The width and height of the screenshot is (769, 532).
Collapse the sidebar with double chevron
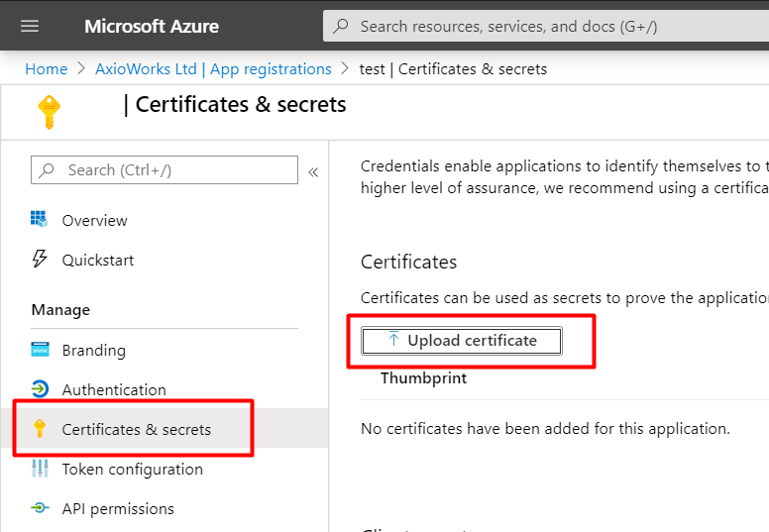click(x=313, y=172)
